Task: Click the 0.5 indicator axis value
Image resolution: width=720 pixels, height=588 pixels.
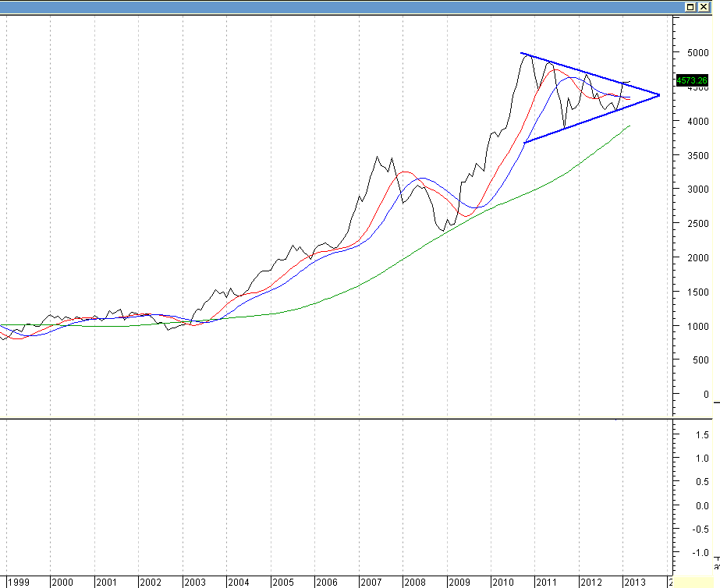Action: (702, 481)
